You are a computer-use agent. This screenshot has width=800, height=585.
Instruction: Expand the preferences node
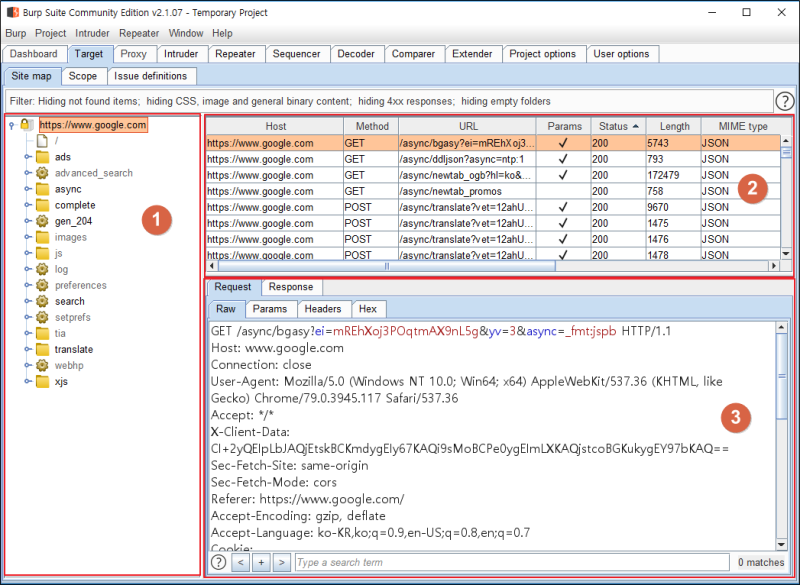28,285
